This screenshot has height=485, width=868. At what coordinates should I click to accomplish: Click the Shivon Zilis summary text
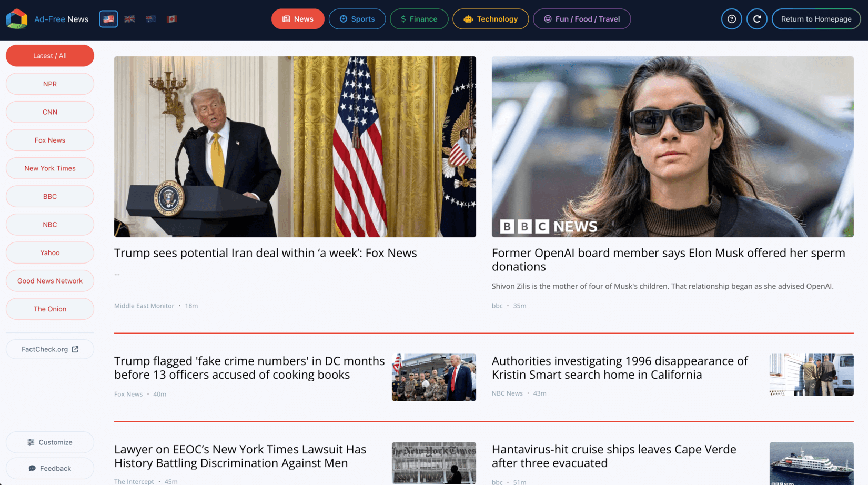tap(662, 286)
